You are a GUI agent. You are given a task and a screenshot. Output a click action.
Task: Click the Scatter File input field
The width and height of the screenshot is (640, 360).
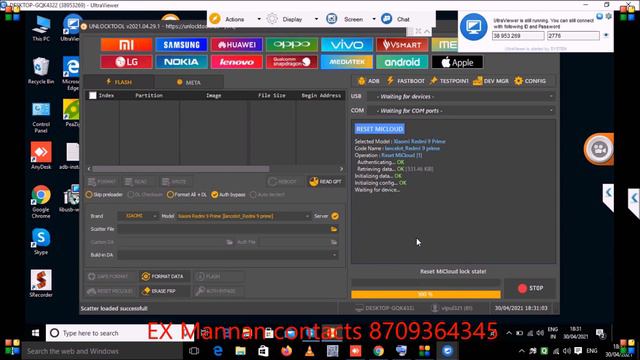coord(224,229)
